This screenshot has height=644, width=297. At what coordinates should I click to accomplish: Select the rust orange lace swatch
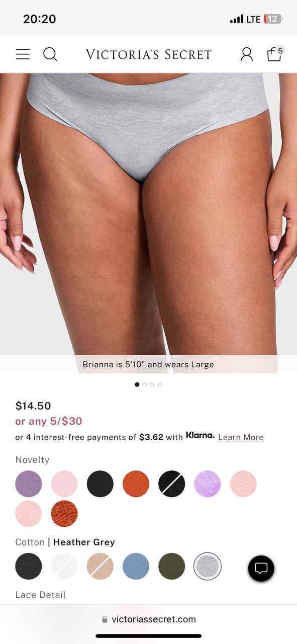pyautogui.click(x=64, y=514)
